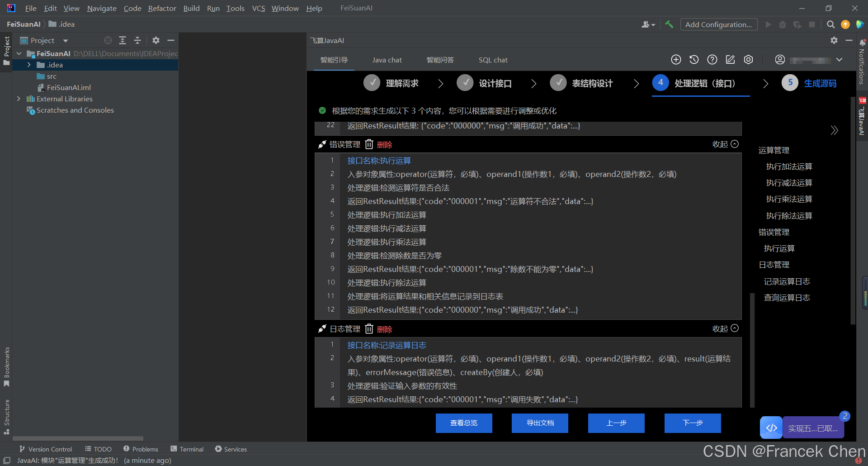Image resolution: width=868 pixels, height=466 pixels.
Task: Switch to the SQL chat tab
Action: [x=493, y=59]
